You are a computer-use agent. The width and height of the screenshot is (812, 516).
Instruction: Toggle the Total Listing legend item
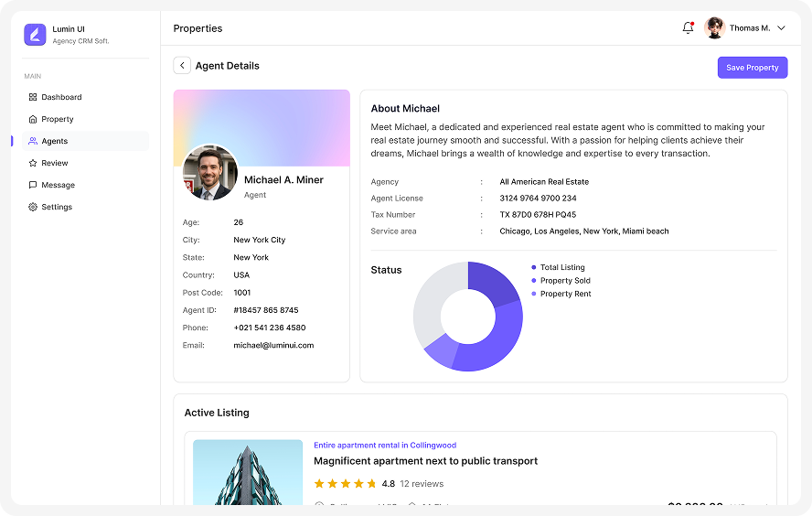[561, 267]
